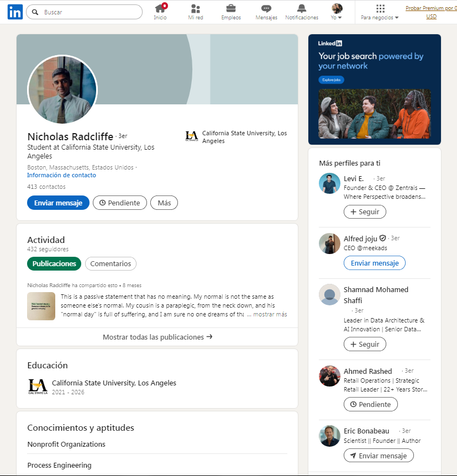Open California State University entry in Educación
Viewport: 457px width, 476px height.
coord(114,383)
